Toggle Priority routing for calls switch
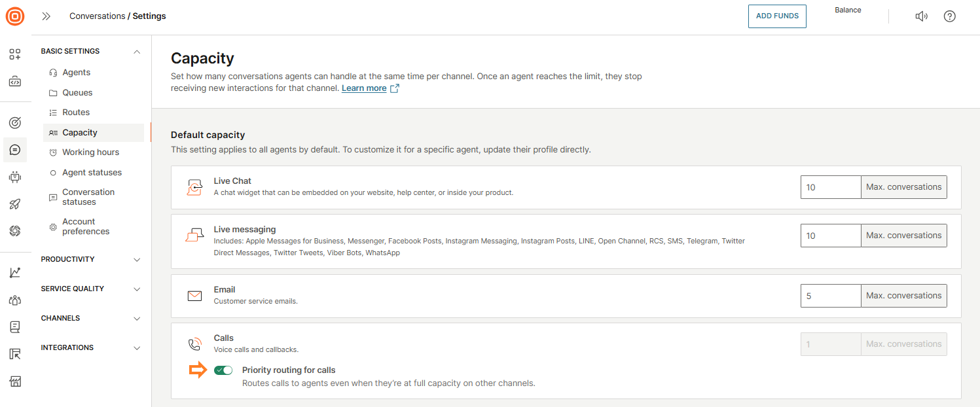This screenshot has width=980, height=407. [x=223, y=370]
